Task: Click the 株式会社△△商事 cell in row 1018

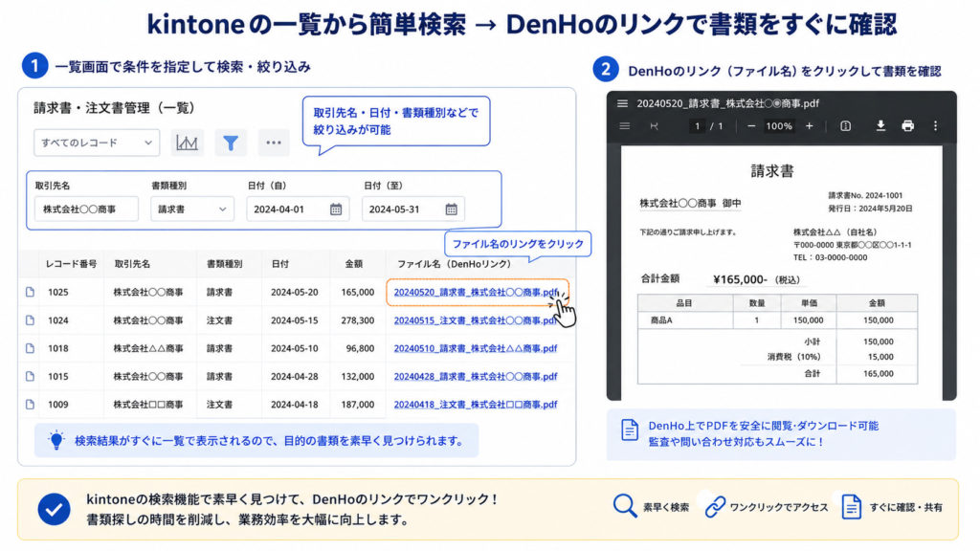Action: (x=148, y=348)
